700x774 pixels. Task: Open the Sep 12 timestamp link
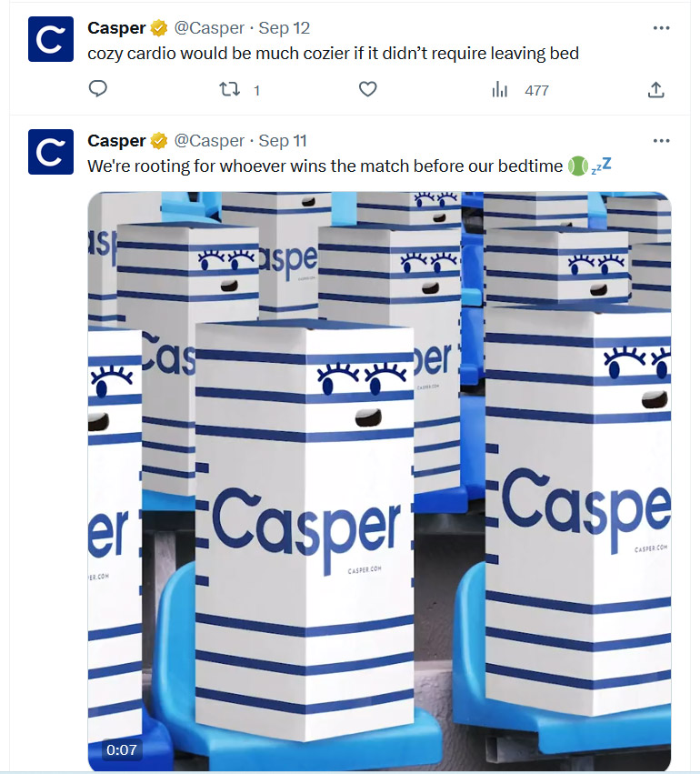285,28
